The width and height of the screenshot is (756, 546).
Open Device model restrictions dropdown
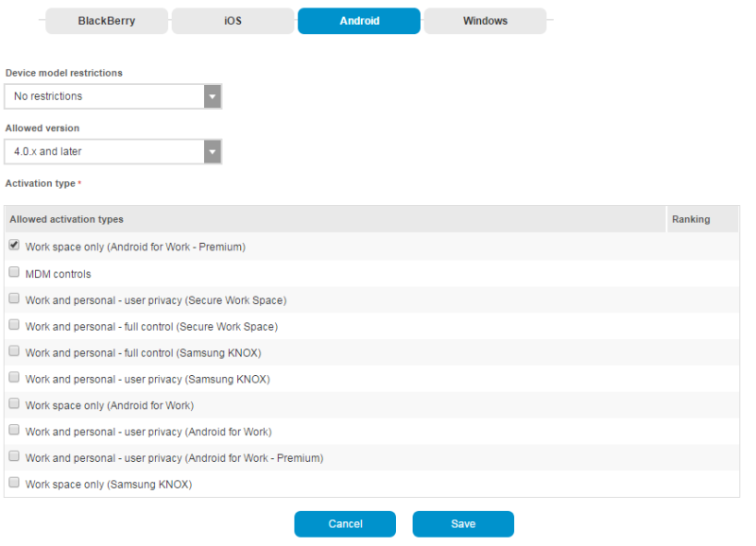coord(112,96)
